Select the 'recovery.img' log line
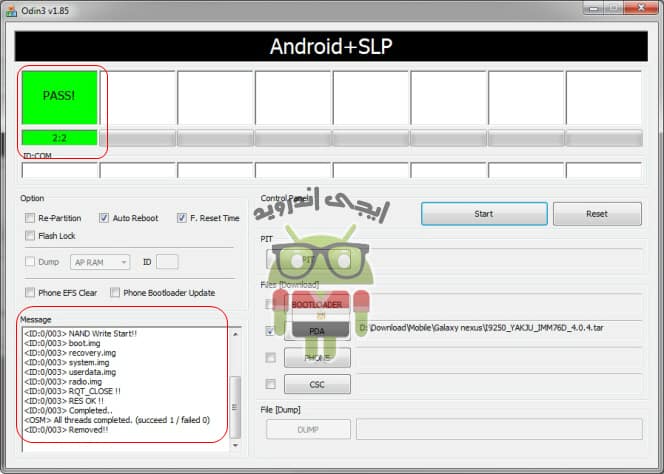Viewport: 664px width, 474px height. [70, 353]
